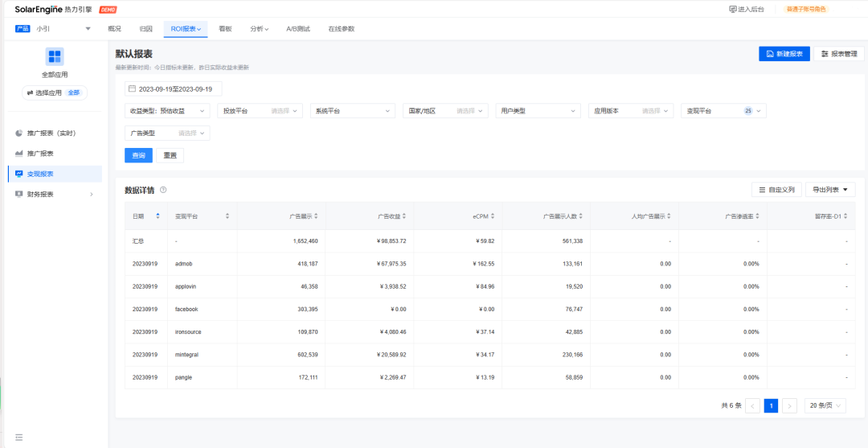This screenshot has width=868, height=448.
Task: Open the 变现平台 filter dropdown
Action: click(723, 111)
